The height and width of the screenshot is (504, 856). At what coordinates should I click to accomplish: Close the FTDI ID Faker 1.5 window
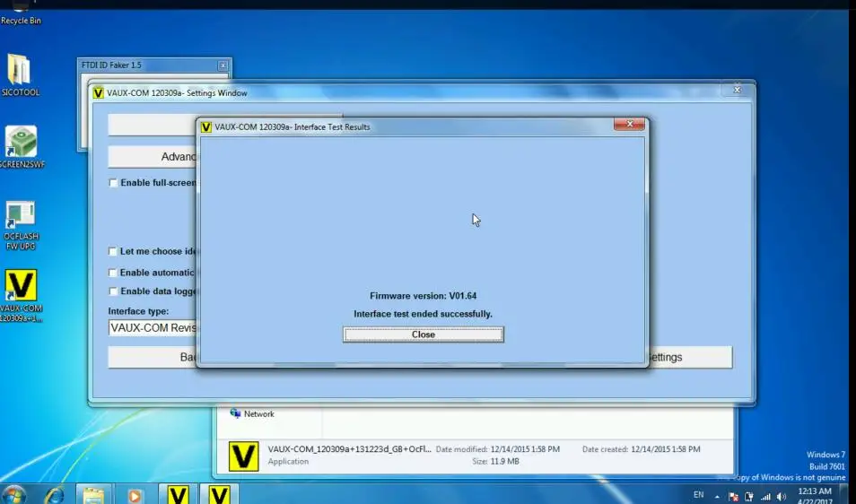[x=223, y=65]
